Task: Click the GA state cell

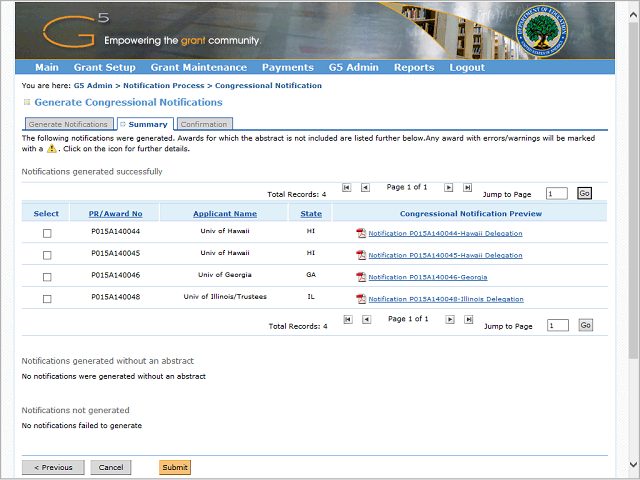Action: pos(311,275)
